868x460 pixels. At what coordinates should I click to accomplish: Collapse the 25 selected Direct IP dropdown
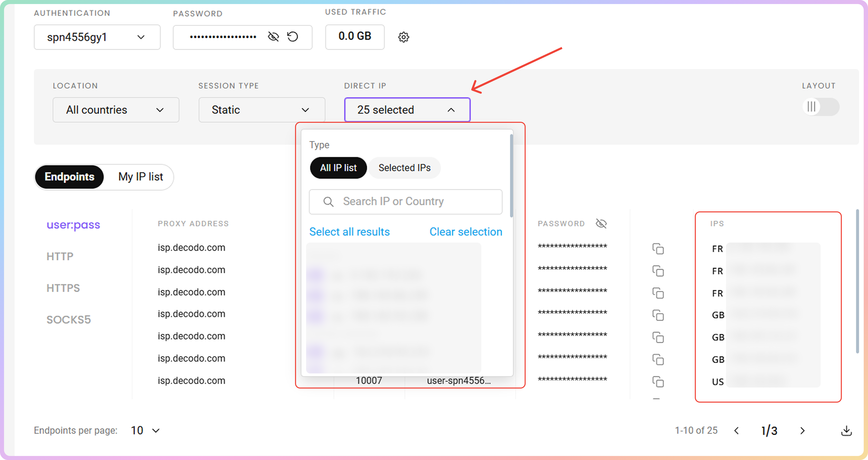pyautogui.click(x=407, y=110)
